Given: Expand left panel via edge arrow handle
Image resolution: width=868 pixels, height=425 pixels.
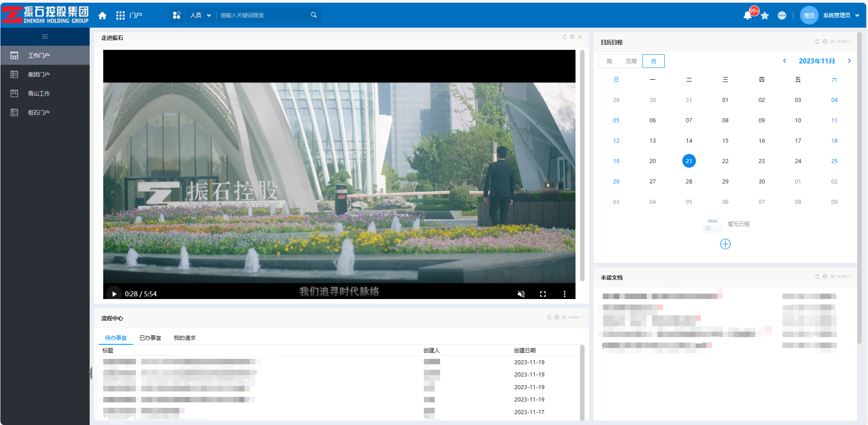Looking at the screenshot, I should (x=91, y=373).
